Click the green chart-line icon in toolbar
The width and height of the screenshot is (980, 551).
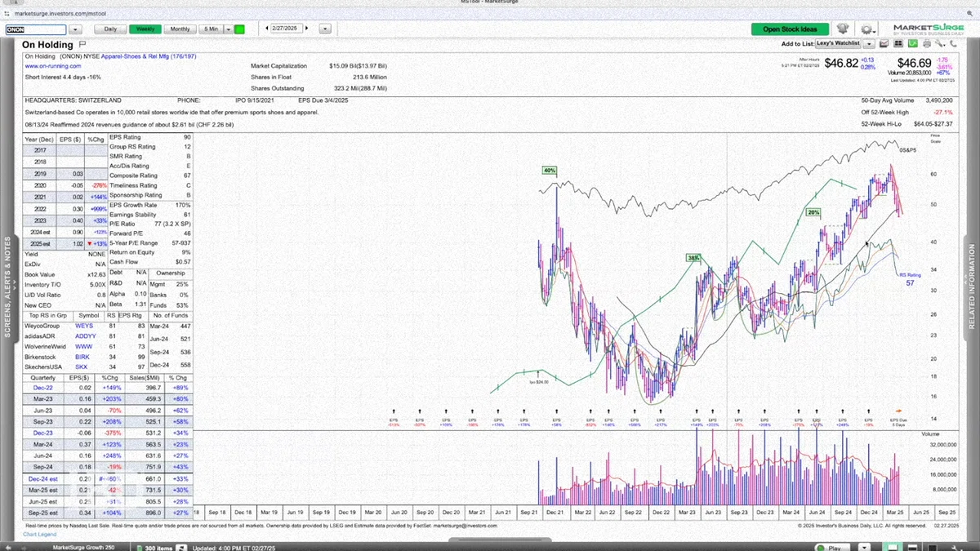coord(914,43)
